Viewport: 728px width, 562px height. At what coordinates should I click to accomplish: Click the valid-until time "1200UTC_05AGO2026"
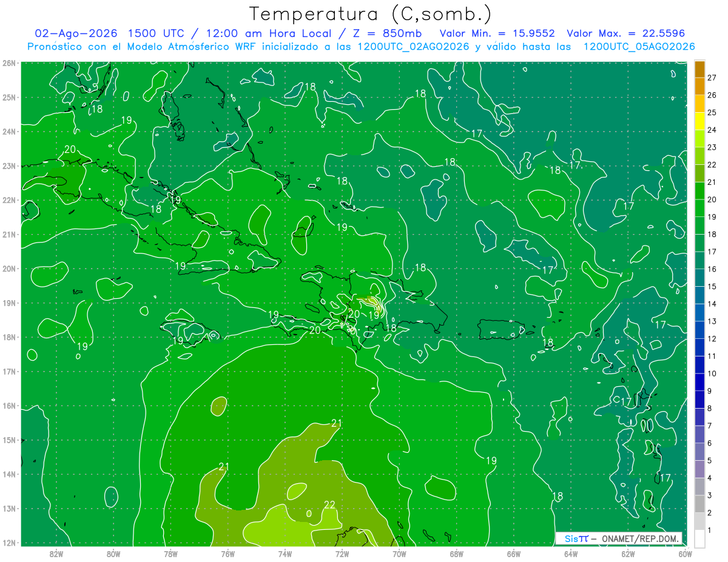[x=639, y=47]
